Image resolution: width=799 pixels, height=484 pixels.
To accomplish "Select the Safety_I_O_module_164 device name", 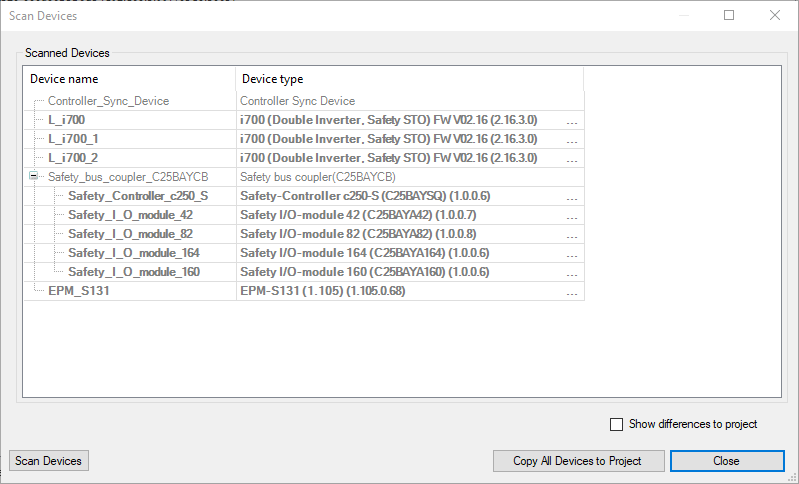I will (134, 253).
